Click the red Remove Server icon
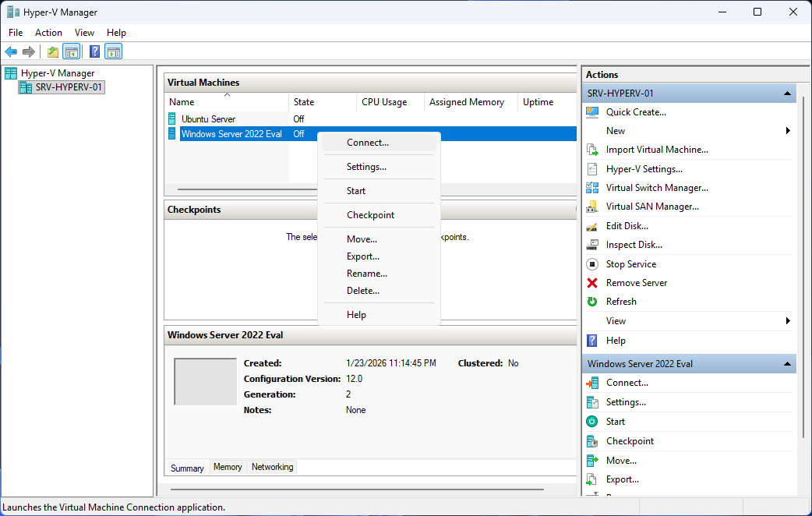The height and width of the screenshot is (516, 812). (593, 282)
